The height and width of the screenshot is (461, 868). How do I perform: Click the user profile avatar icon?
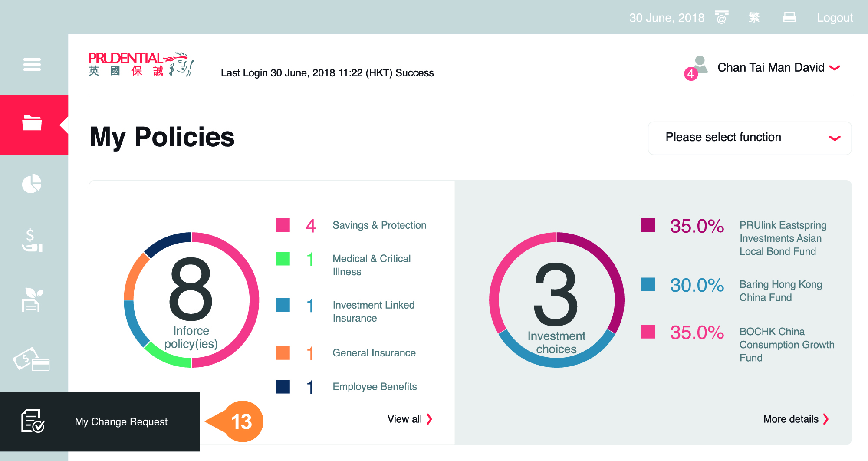coord(700,65)
